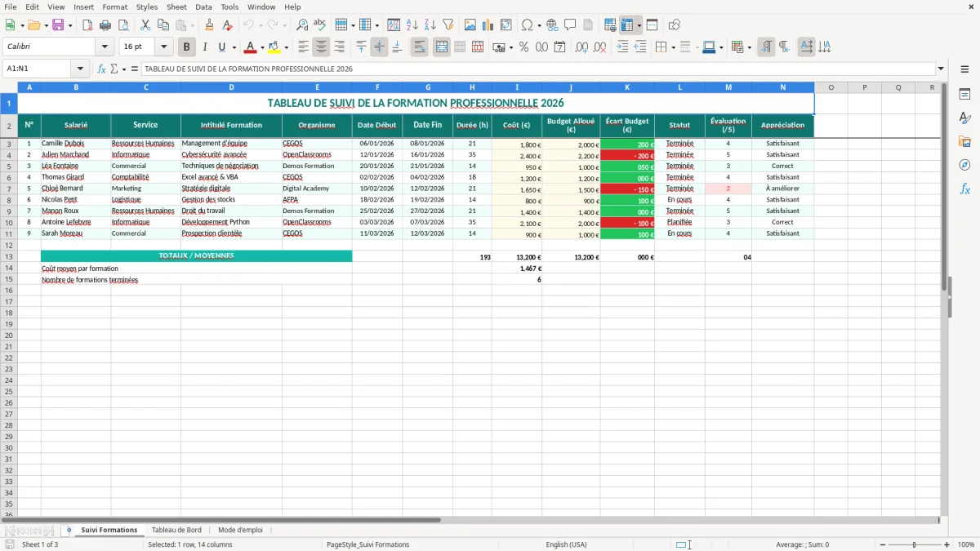The image size is (980, 551).
Task: Click Format as Date icon
Action: [559, 47]
